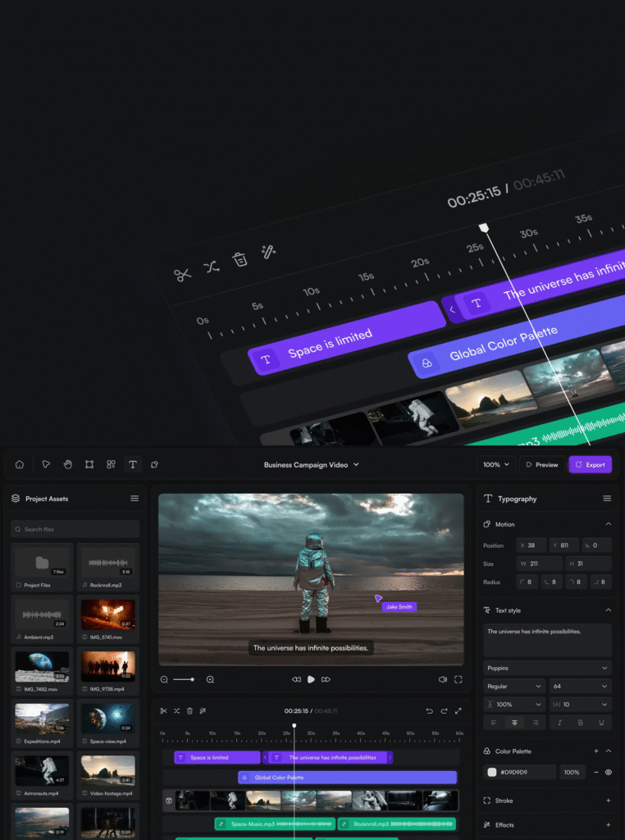Mute audio with speaker icon under preview
625x840 pixels.
(442, 679)
